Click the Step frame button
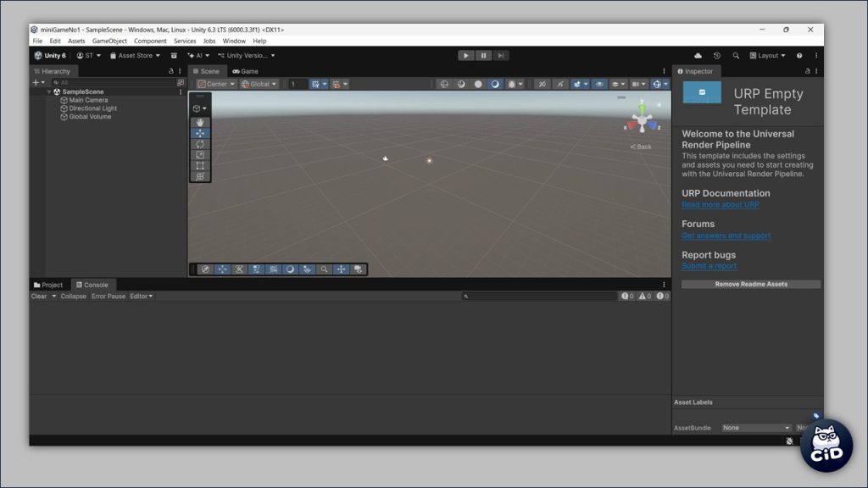This screenshot has height=488, width=868. tap(501, 56)
